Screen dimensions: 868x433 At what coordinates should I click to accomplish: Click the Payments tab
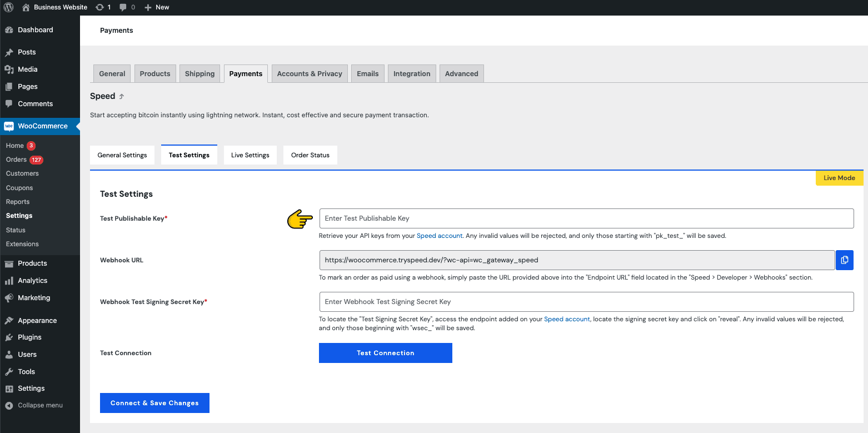(x=246, y=74)
